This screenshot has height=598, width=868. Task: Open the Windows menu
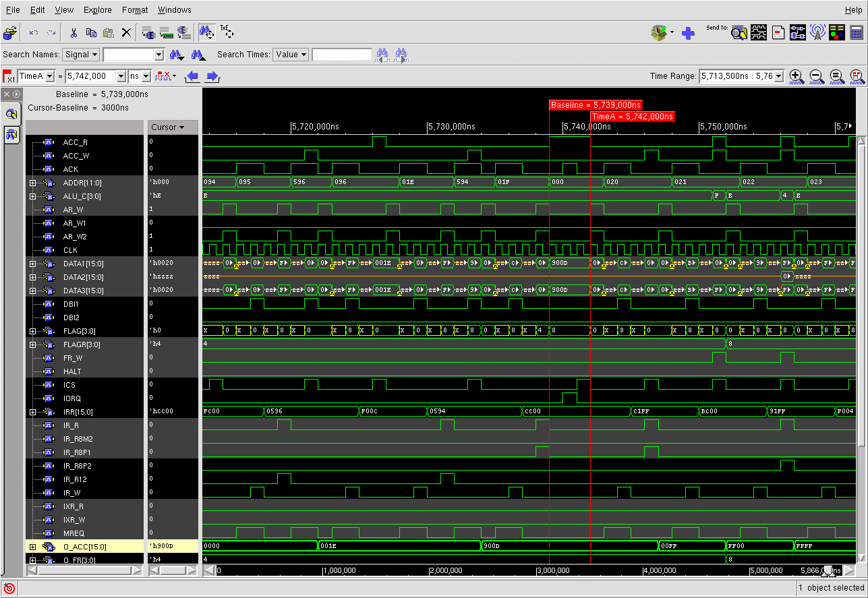[175, 10]
